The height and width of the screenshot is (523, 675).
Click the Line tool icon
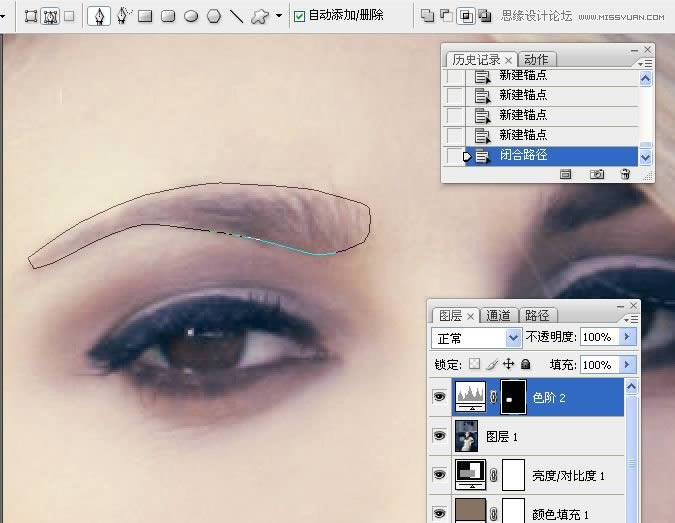coord(237,16)
